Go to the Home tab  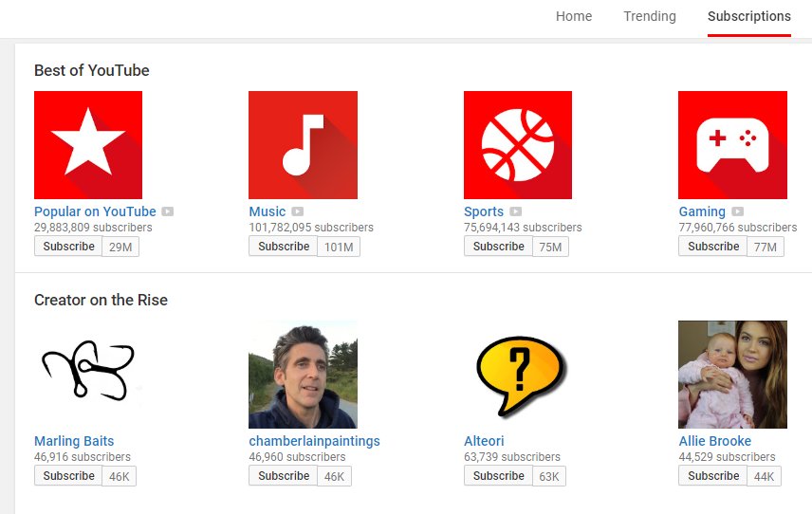click(574, 16)
